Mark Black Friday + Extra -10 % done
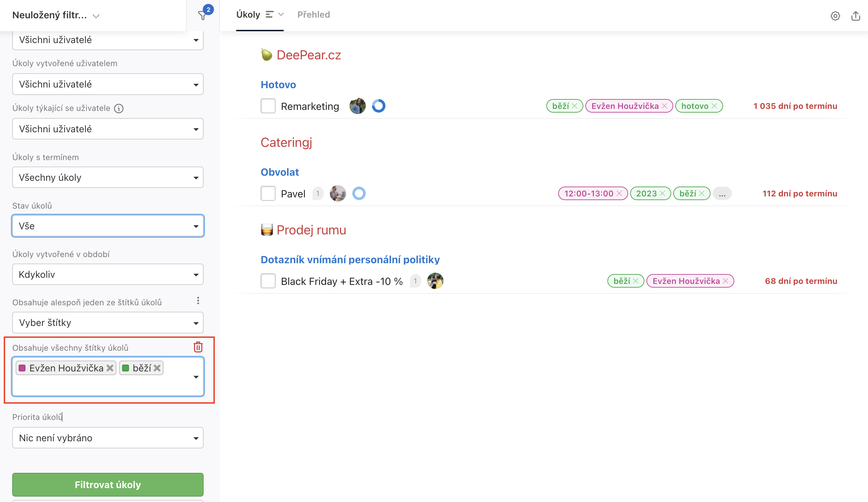The image size is (868, 502). pyautogui.click(x=268, y=281)
